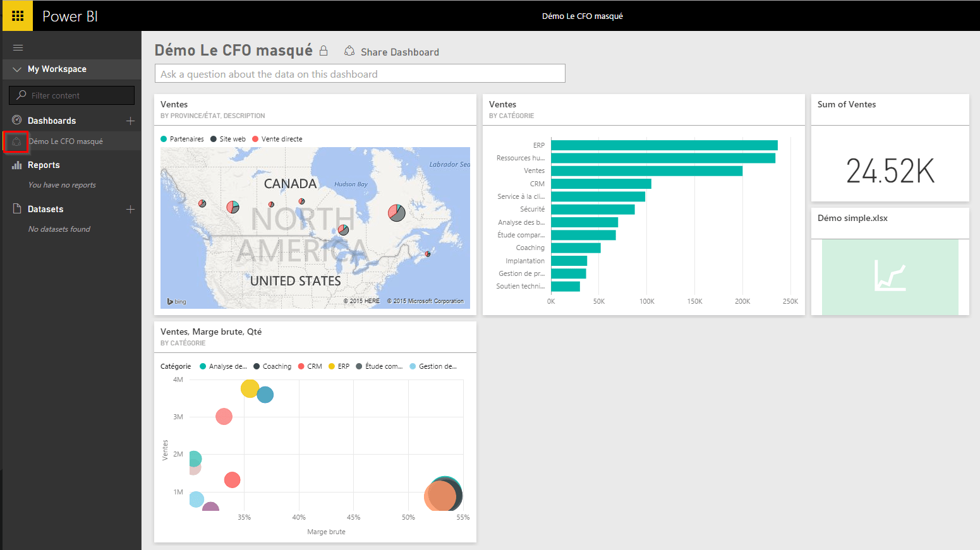This screenshot has width=980, height=550.
Task: Click the lock icon next to dashboard title
Action: [324, 51]
